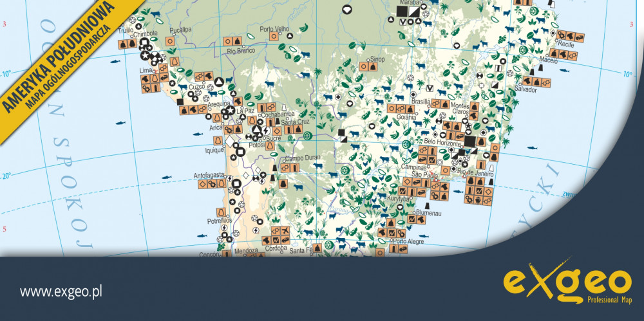Screen dimensions: 644x321
Task: Click the Arequipa city label
Action: (x=218, y=104)
